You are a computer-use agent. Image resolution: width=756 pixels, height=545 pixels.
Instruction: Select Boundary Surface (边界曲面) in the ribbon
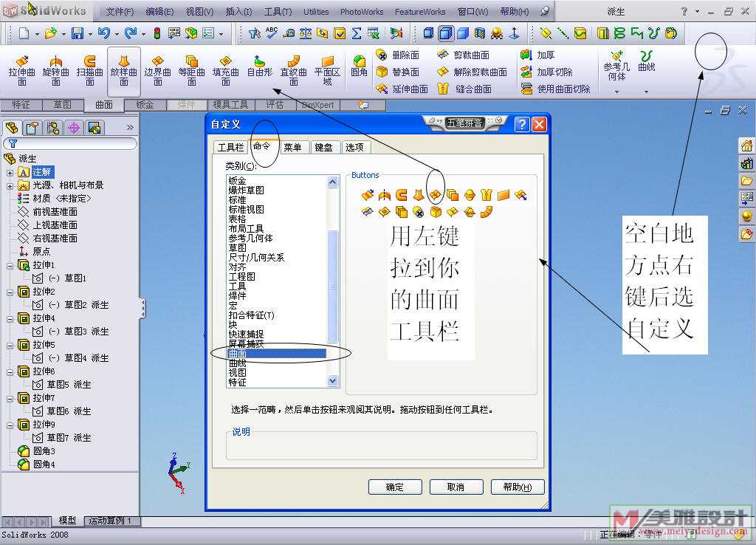click(158, 70)
